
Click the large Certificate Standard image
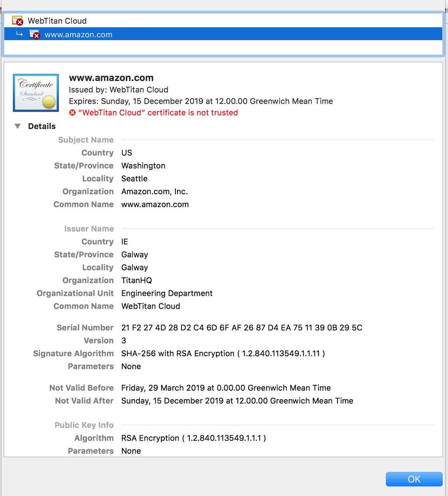click(x=36, y=93)
